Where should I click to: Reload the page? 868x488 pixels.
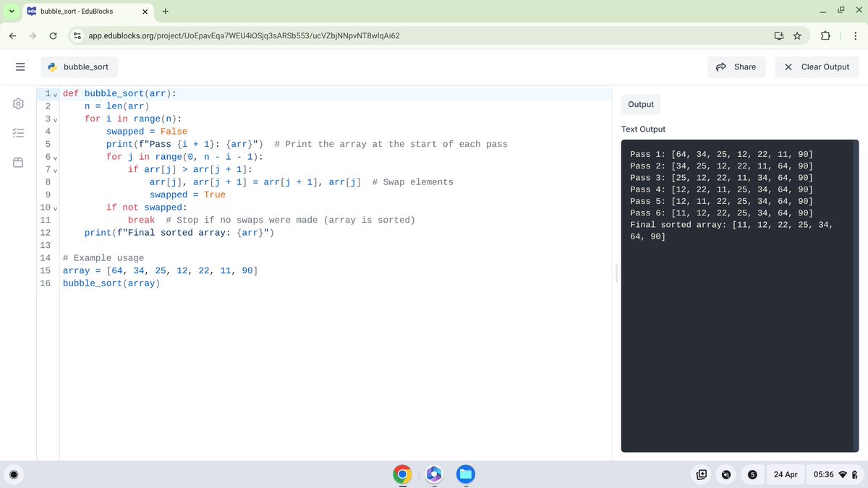[x=54, y=35]
